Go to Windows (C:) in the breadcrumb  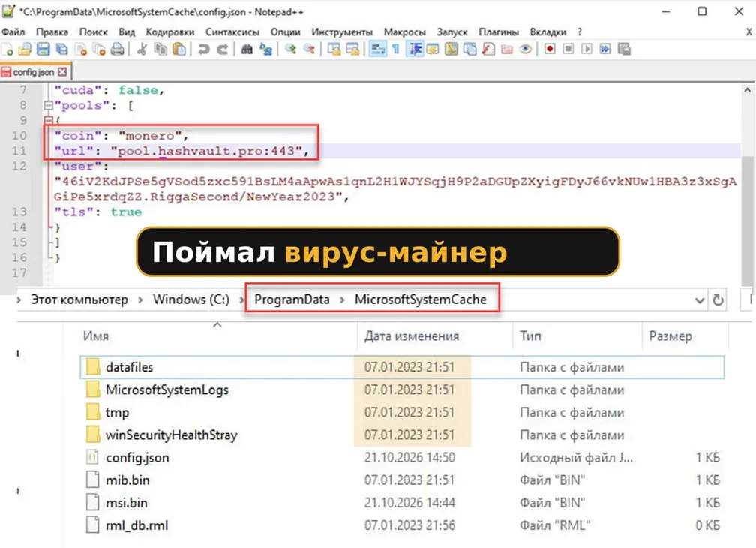click(x=191, y=300)
